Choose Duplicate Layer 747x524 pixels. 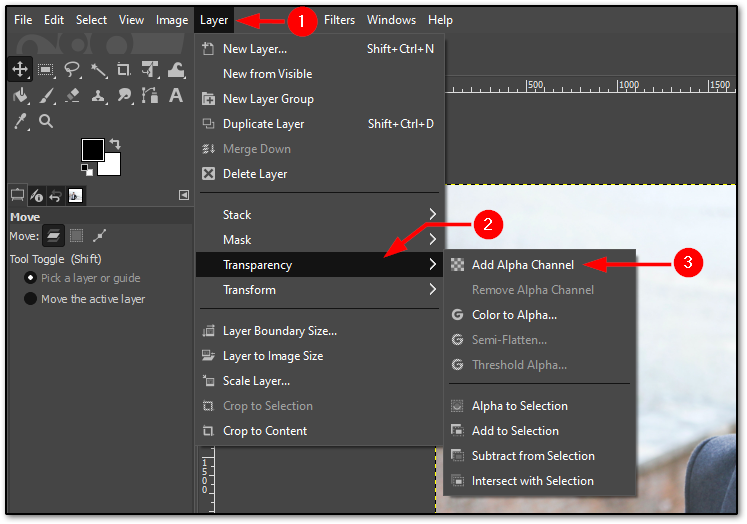coord(319,124)
